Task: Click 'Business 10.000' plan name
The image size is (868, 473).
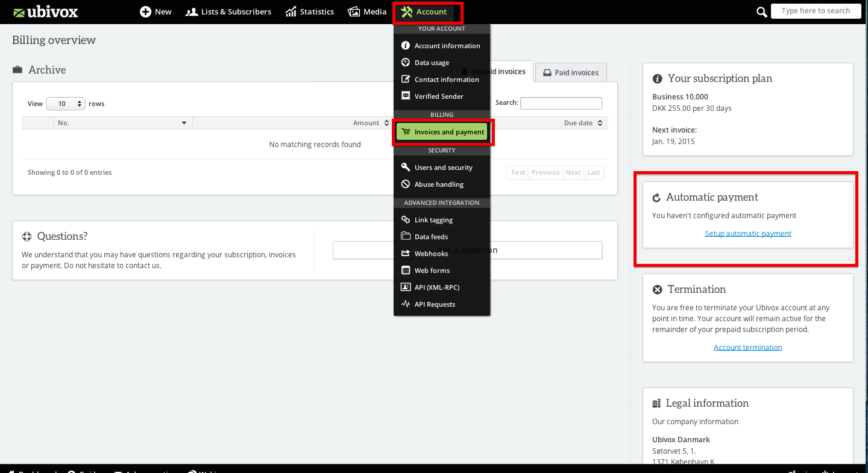Action: point(680,96)
